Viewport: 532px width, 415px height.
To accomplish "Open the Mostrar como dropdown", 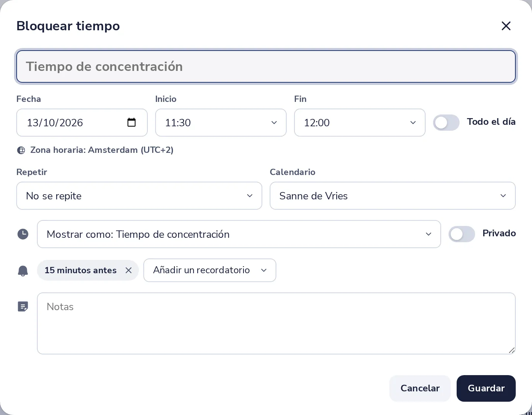I will click(x=239, y=234).
